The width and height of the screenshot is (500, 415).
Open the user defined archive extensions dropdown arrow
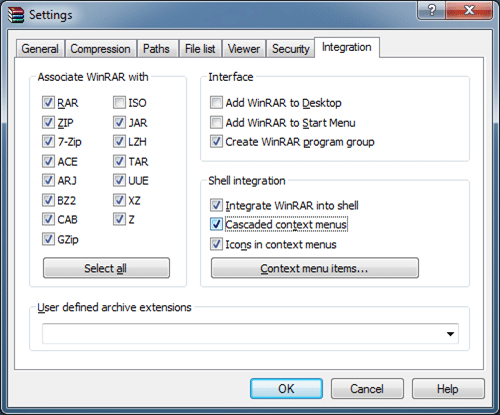(x=450, y=334)
